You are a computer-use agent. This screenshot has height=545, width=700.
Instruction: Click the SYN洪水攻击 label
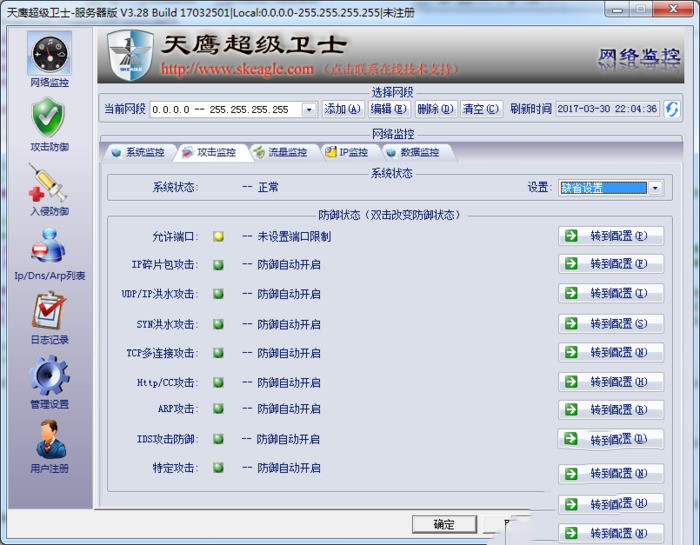[x=167, y=325]
